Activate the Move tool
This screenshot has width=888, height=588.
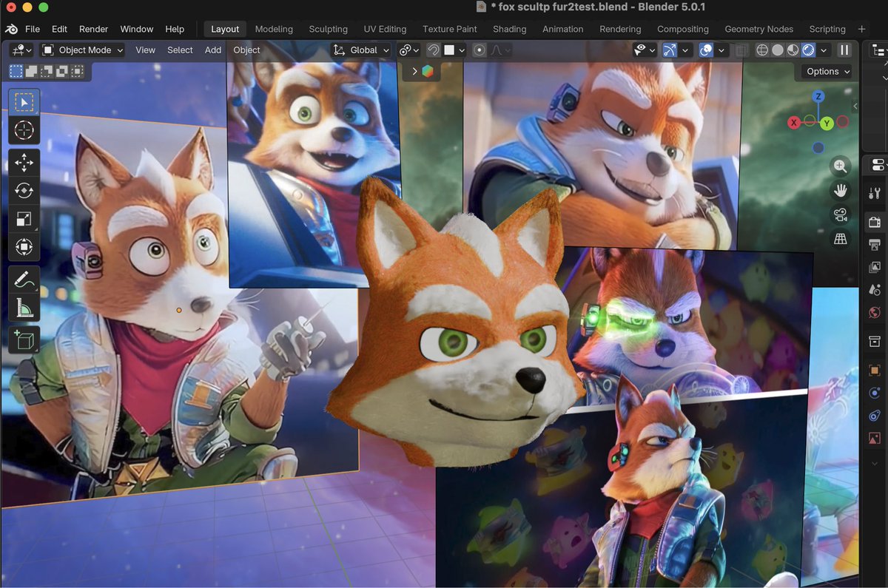pos(24,163)
